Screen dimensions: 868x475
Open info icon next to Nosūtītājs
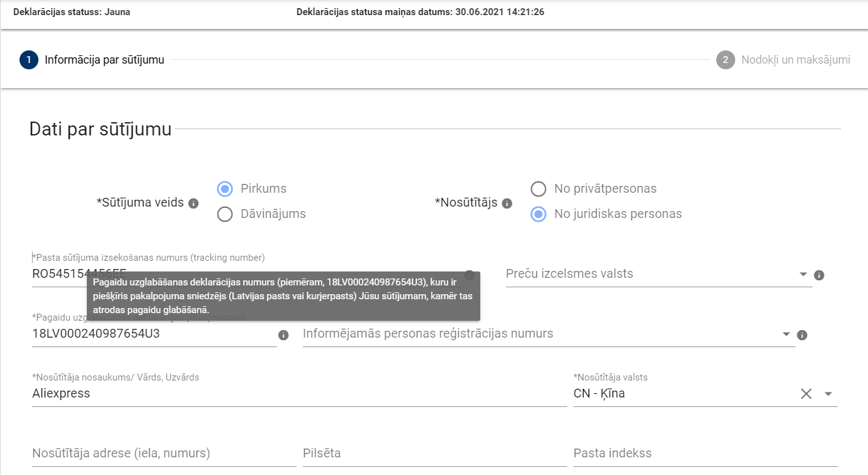507,203
